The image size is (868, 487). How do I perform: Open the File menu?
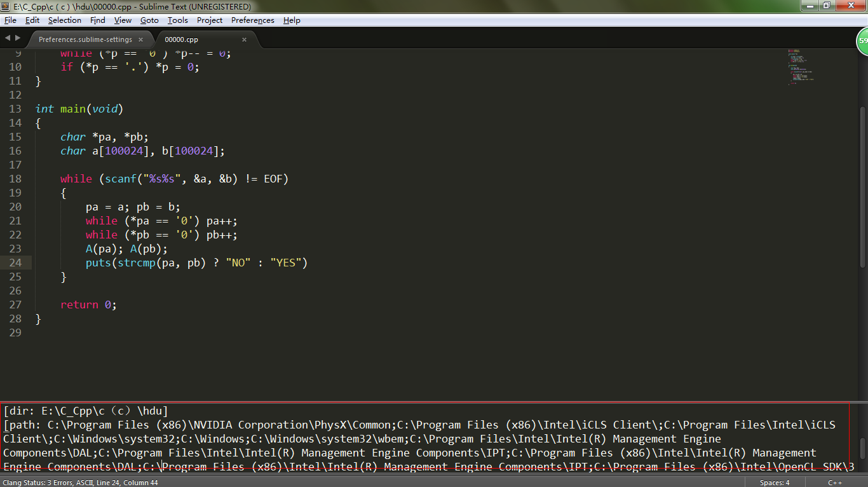coord(10,20)
